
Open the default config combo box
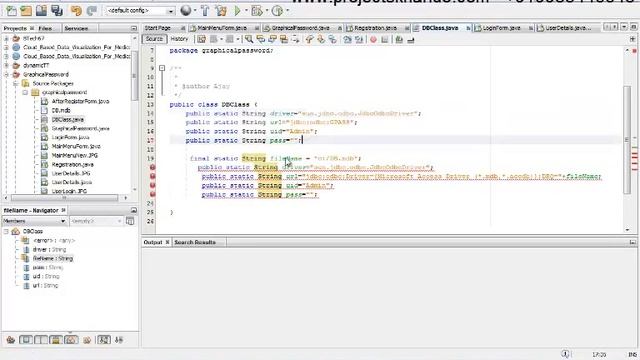coord(140,11)
